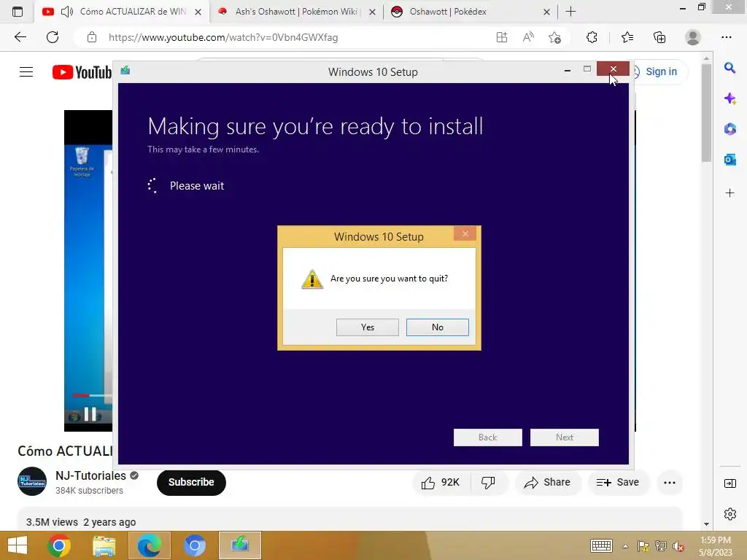
Task: Open Microsoft 365 sidebar icon
Action: tap(729, 128)
